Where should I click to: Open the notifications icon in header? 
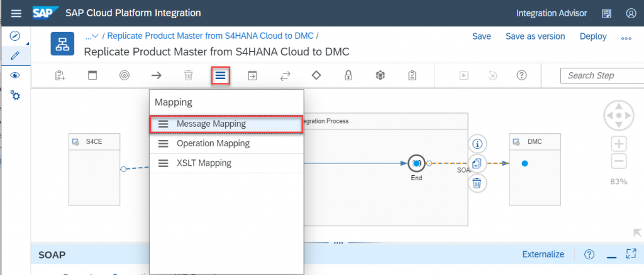click(x=606, y=13)
